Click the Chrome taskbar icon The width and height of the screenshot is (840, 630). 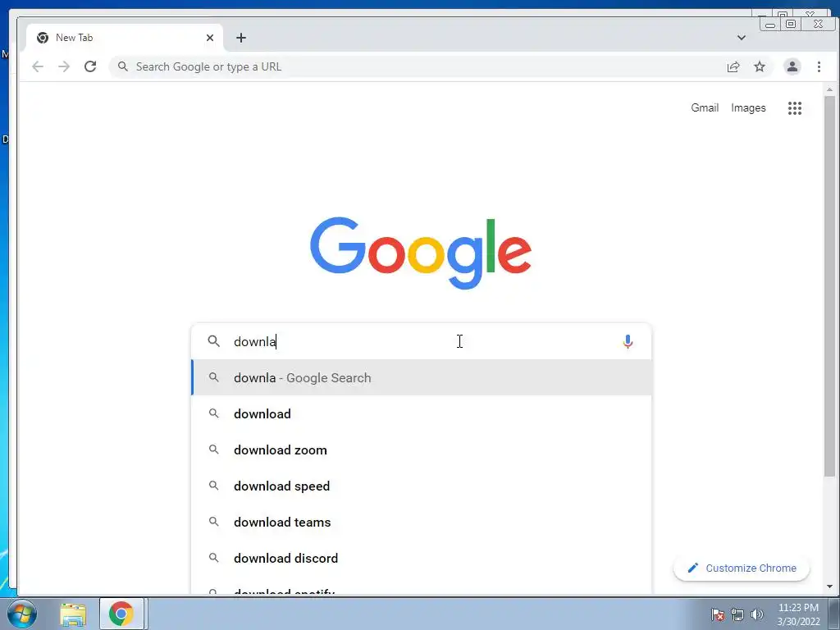coord(121,614)
